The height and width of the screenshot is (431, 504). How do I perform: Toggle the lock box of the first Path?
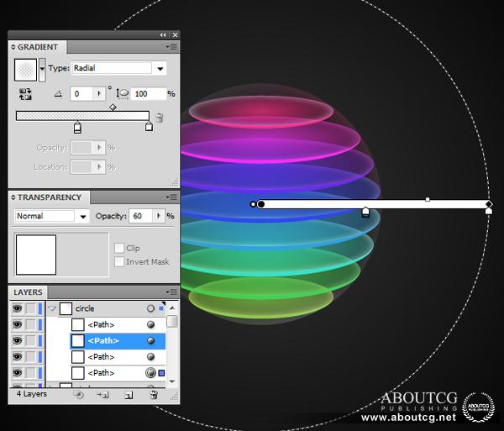(30, 324)
